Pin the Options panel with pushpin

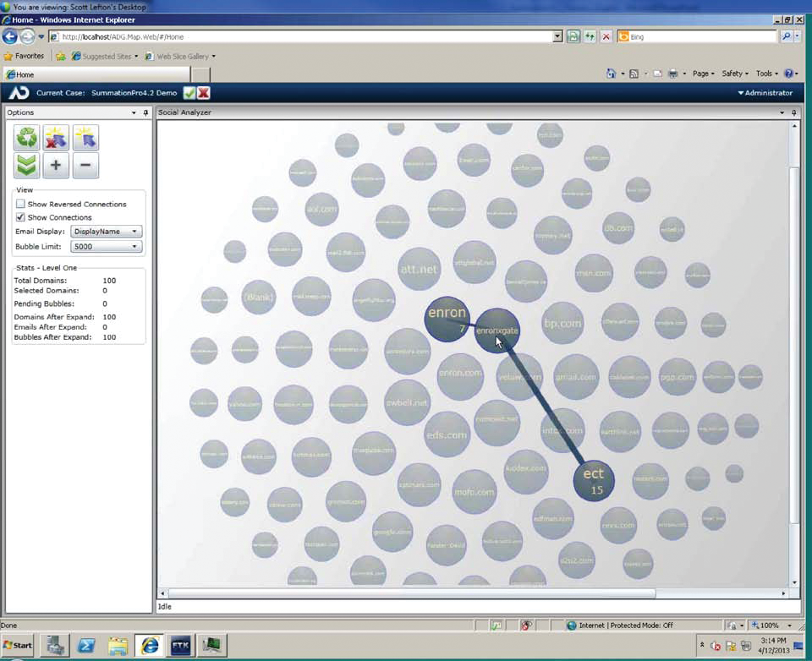point(145,112)
